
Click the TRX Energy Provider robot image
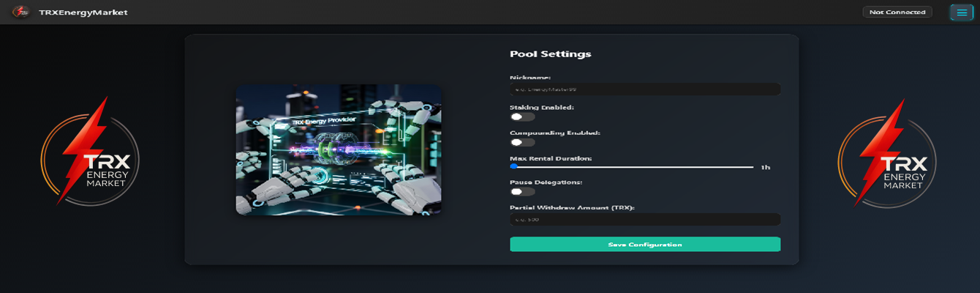338,150
